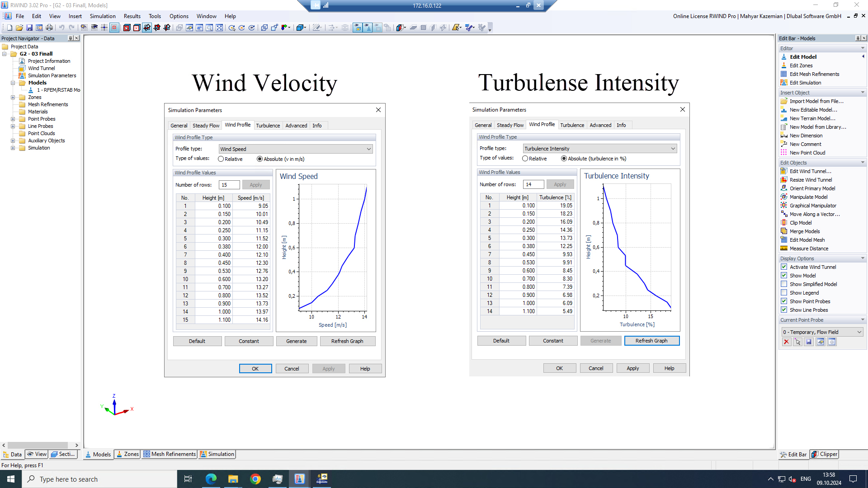This screenshot has height=488, width=868.
Task: Edit the Number of rows input field
Action: [x=228, y=184]
